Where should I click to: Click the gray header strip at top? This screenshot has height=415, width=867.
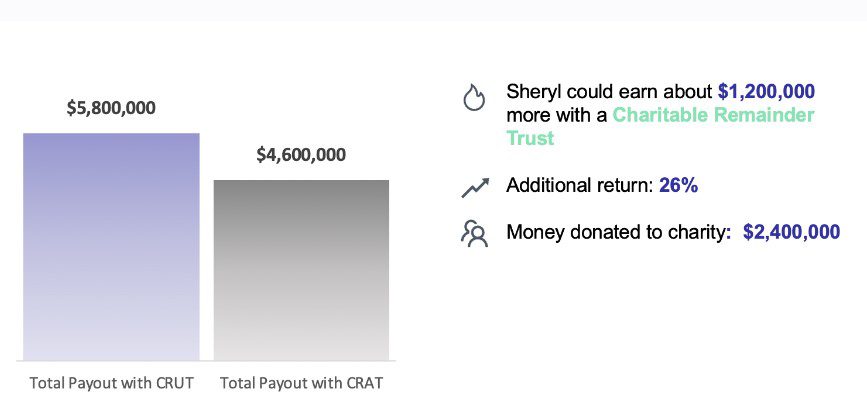[434, 10]
